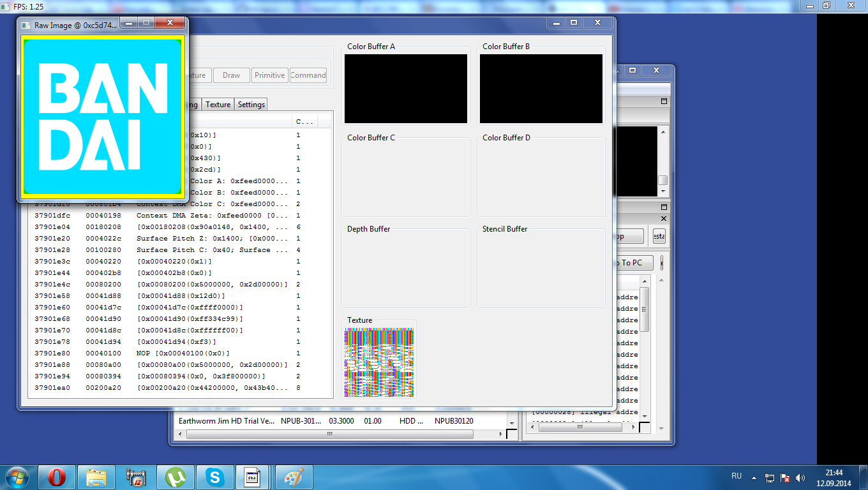Open Skype from the taskbar
Viewport: 868px width, 490px height.
(x=215, y=477)
